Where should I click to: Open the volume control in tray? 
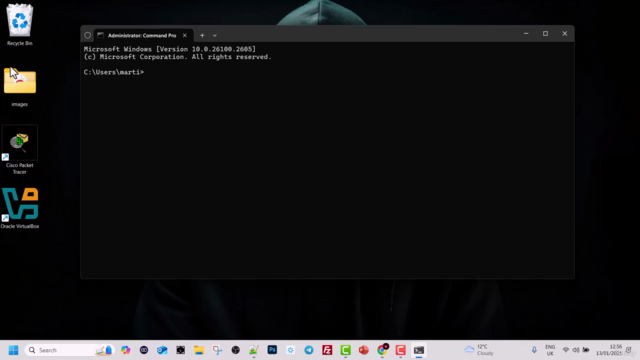point(576,350)
